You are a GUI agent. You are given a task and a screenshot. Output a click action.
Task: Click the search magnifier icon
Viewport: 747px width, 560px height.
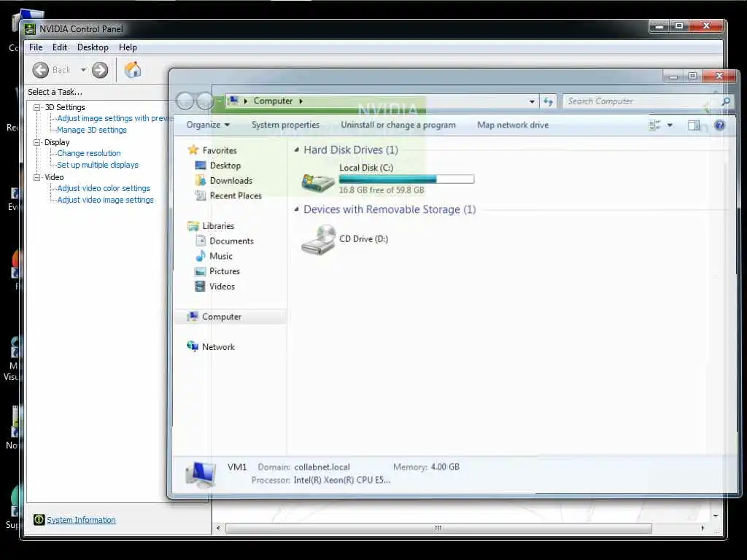(x=726, y=101)
